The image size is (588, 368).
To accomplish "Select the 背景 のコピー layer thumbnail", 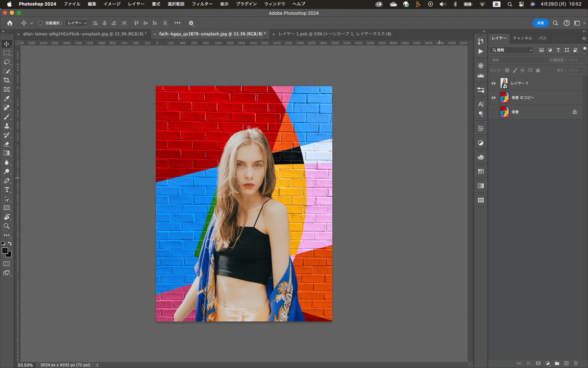I will pyautogui.click(x=504, y=98).
